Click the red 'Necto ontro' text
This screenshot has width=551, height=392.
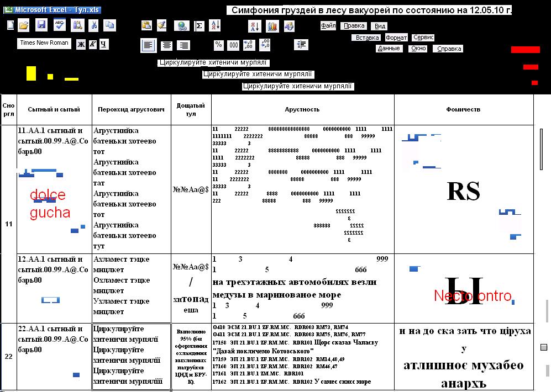[x=473, y=296]
